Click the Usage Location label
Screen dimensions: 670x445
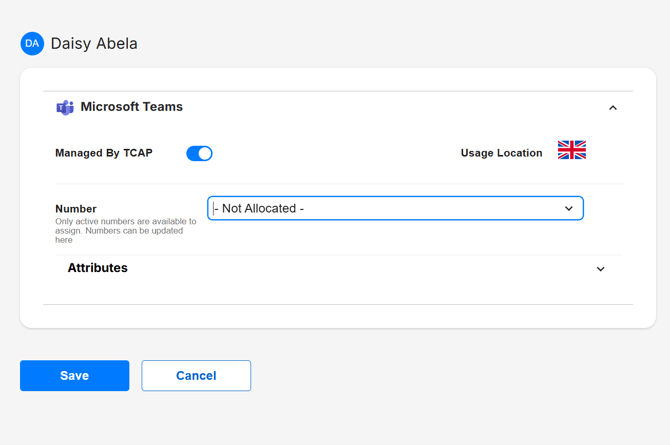(501, 153)
